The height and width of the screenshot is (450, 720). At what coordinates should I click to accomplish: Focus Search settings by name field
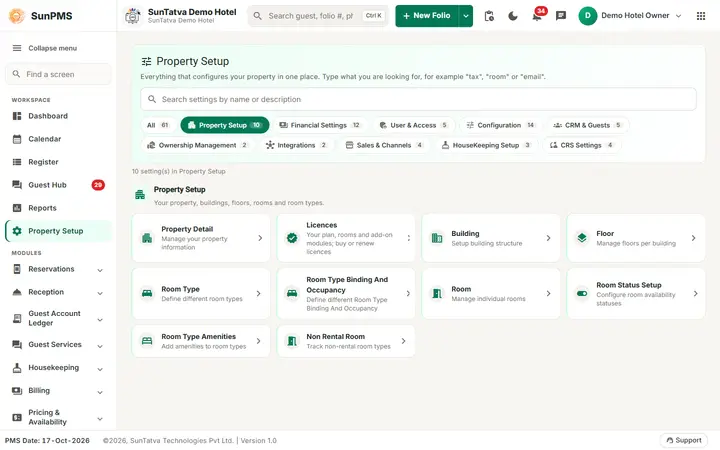418,99
